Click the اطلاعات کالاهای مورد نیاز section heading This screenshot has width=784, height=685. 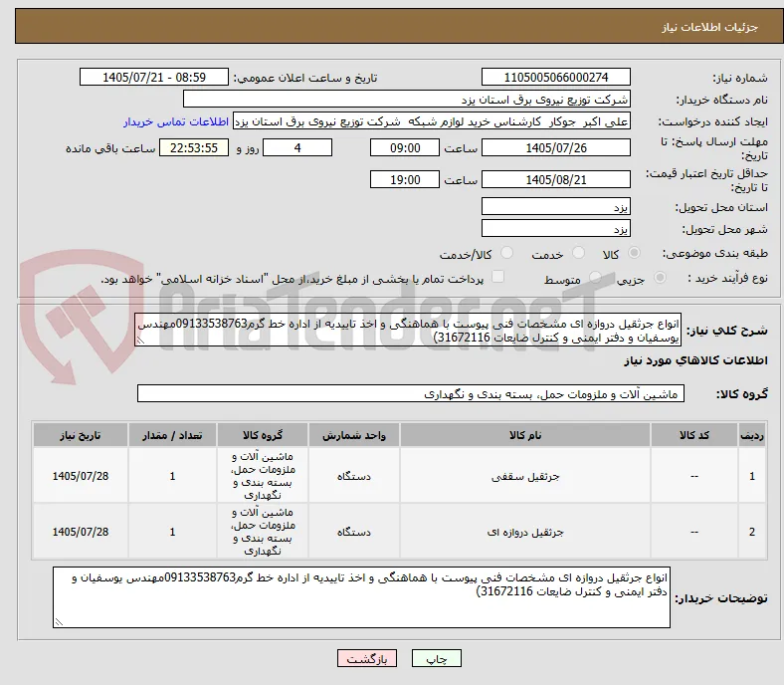(695, 360)
